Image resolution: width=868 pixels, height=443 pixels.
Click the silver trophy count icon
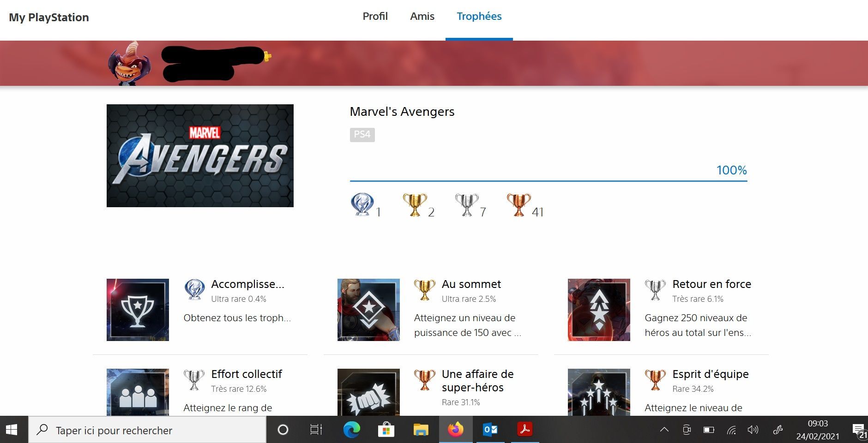(466, 205)
